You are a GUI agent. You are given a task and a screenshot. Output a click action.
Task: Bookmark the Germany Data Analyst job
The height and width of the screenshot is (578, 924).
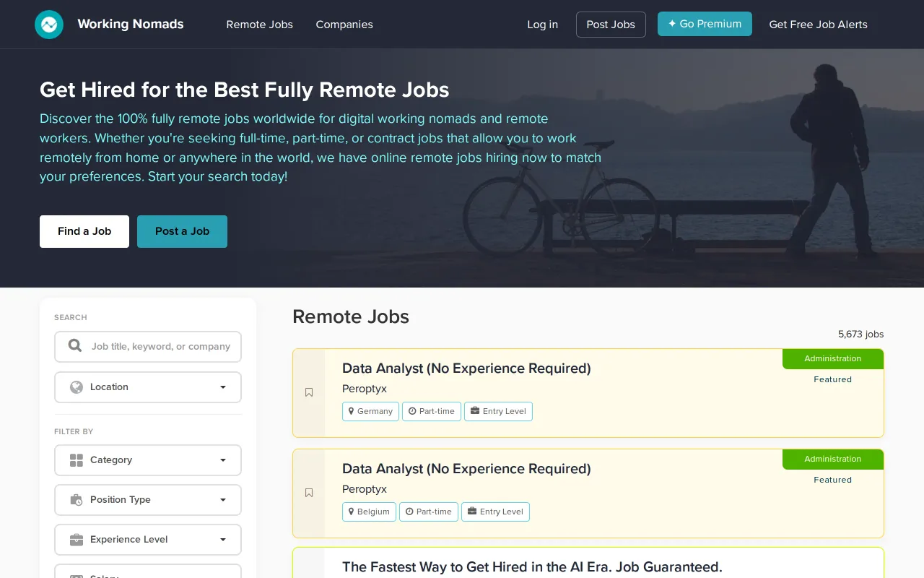[x=309, y=392]
